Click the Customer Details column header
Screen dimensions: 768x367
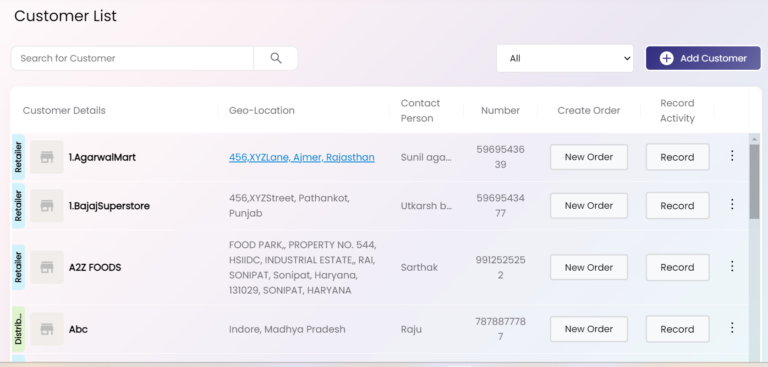tap(64, 111)
